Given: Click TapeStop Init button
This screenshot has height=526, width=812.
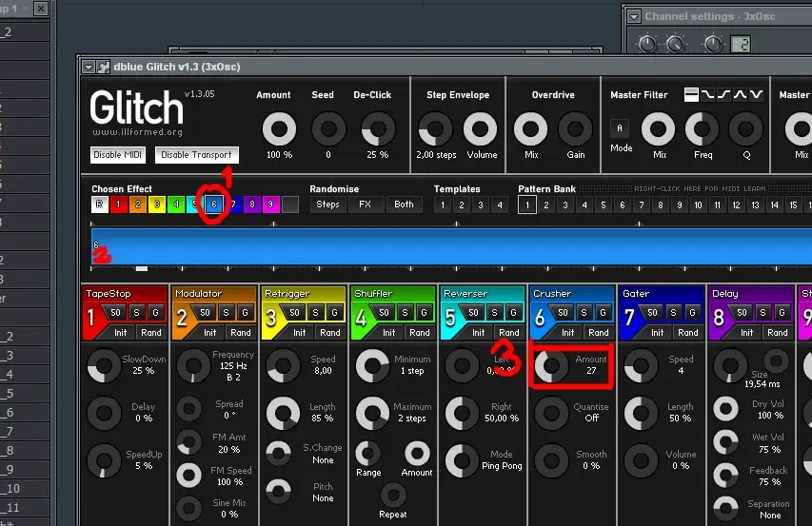Looking at the screenshot, I should tap(120, 333).
